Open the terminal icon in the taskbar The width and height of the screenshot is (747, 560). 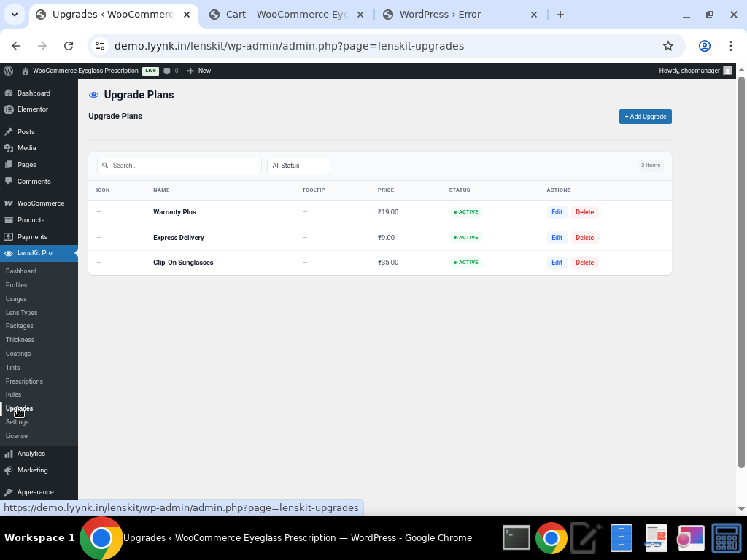click(x=516, y=538)
